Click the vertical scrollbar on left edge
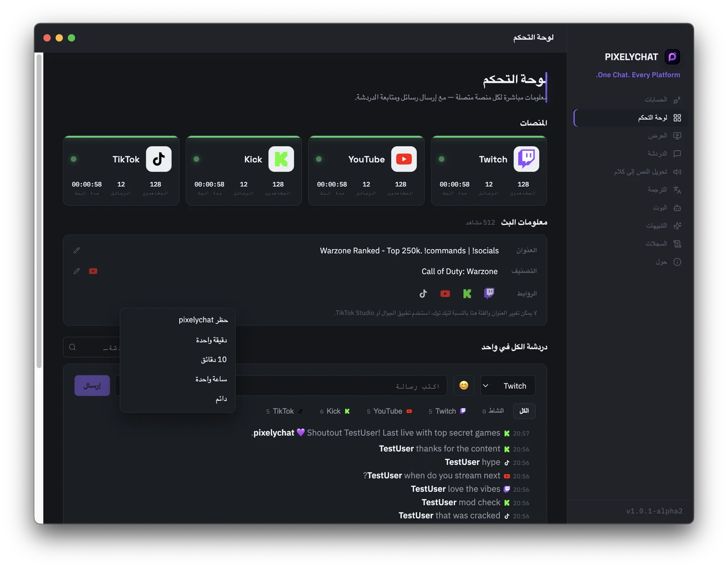Viewport: 728px width, 569px height. point(39,211)
